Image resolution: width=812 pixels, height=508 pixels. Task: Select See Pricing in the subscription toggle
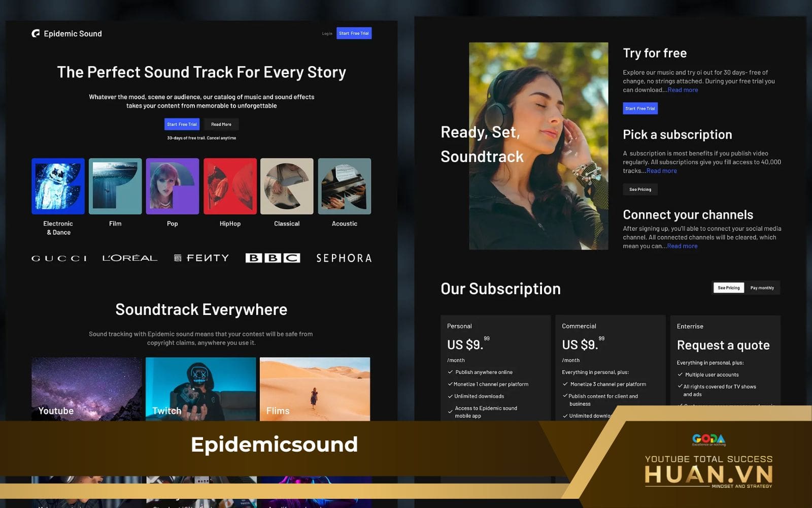click(728, 288)
